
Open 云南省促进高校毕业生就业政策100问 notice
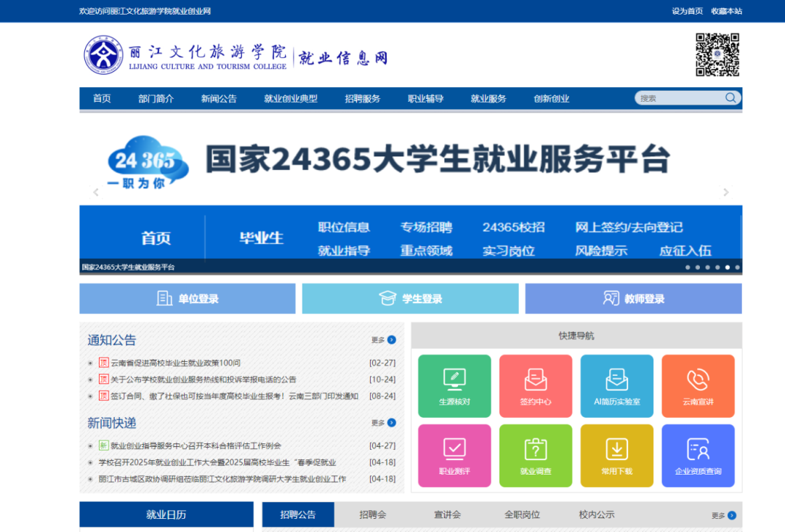click(x=176, y=363)
